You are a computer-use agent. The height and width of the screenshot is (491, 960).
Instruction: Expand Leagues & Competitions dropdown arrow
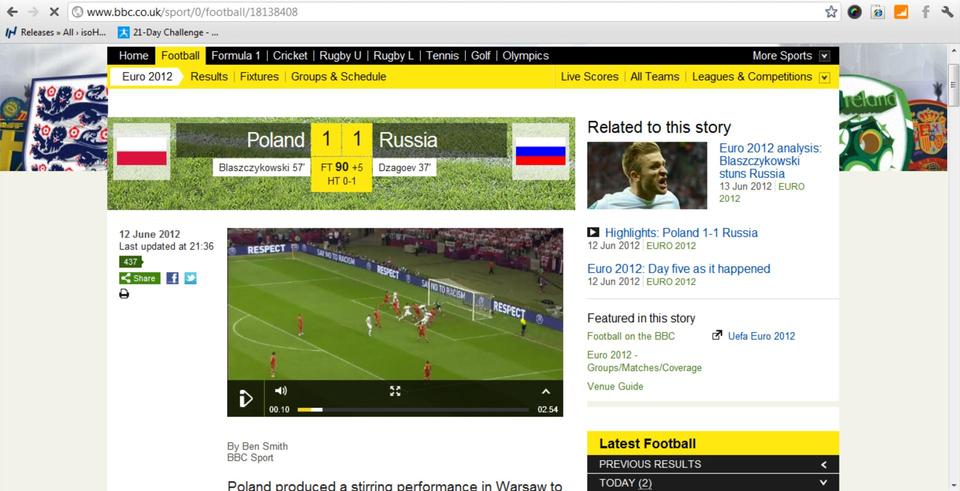(825, 77)
